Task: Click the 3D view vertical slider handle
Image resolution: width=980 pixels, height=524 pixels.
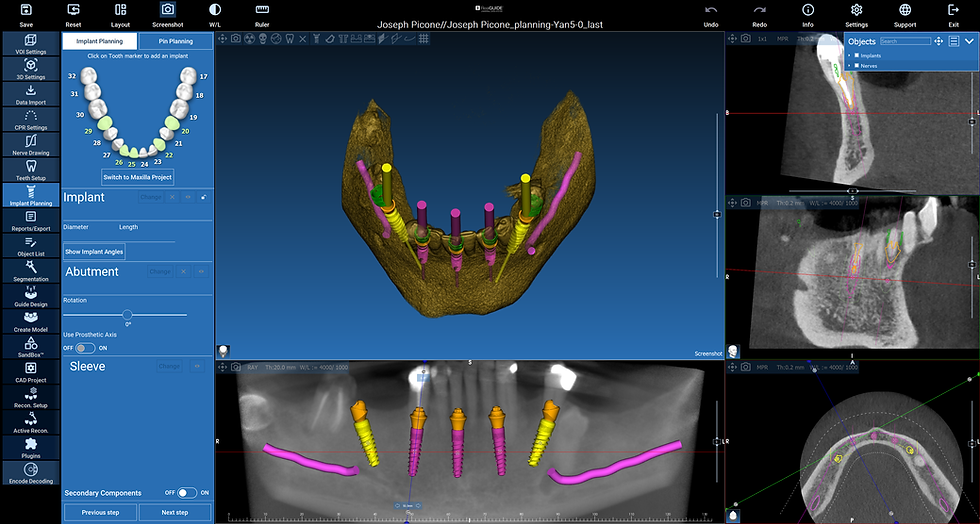Action: [x=717, y=214]
